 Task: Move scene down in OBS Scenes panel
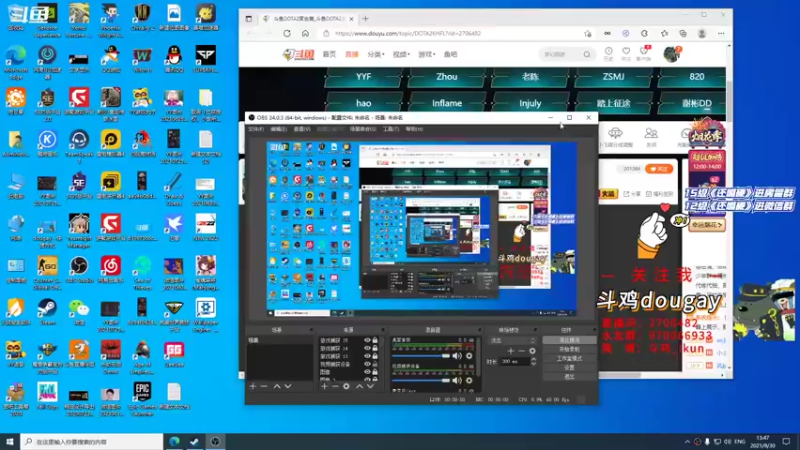288,386
